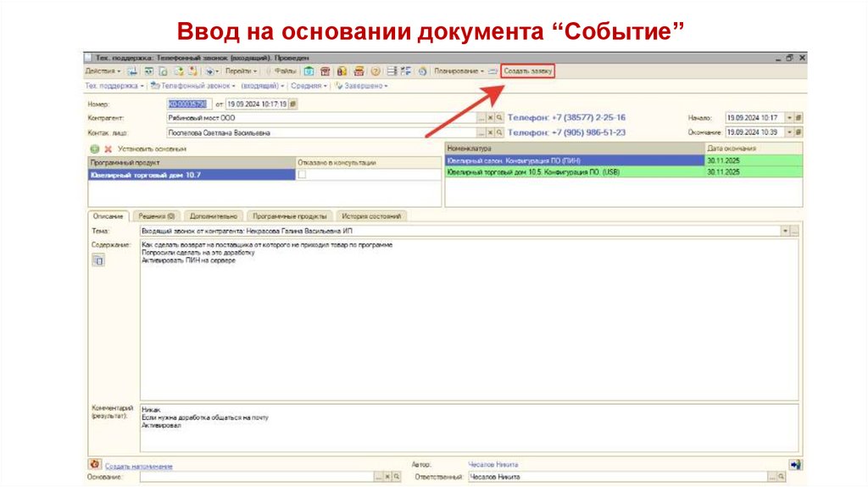Switch to the Описание tab

tap(108, 216)
